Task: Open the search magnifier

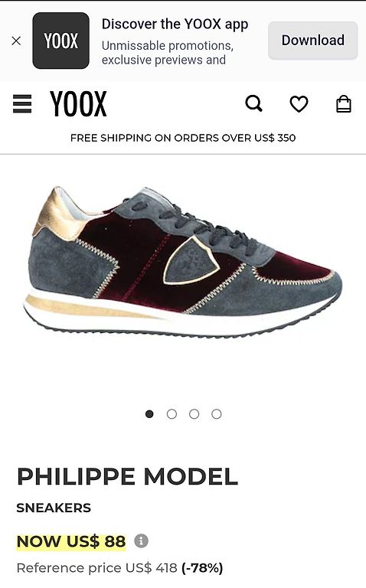Action: click(254, 103)
